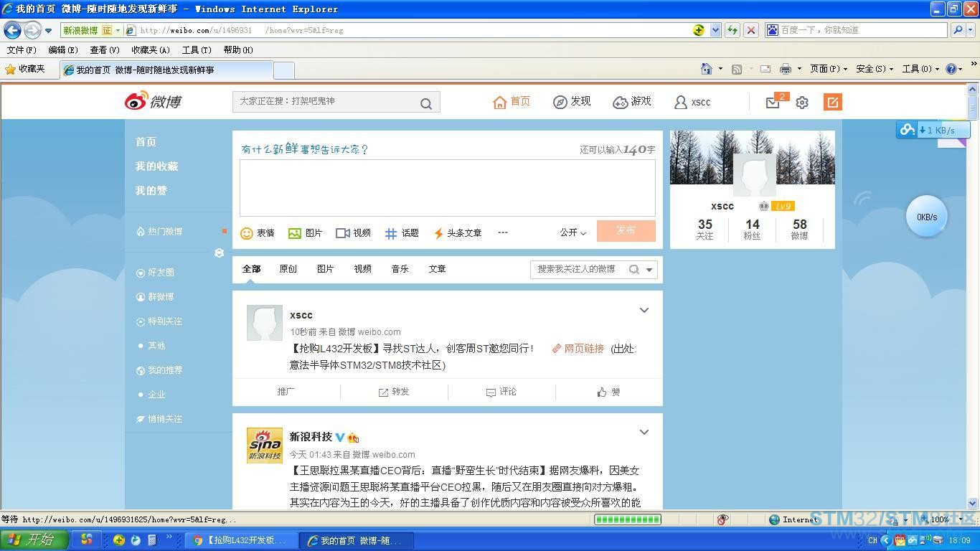The height and width of the screenshot is (551, 980).
Task: Open 游戏 in the top navigation
Action: pos(632,102)
